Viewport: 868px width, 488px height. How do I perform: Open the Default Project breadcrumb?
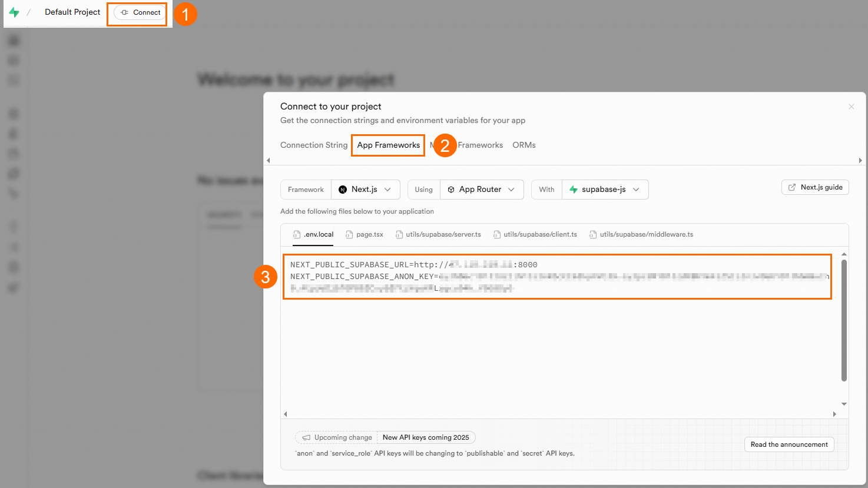72,12
